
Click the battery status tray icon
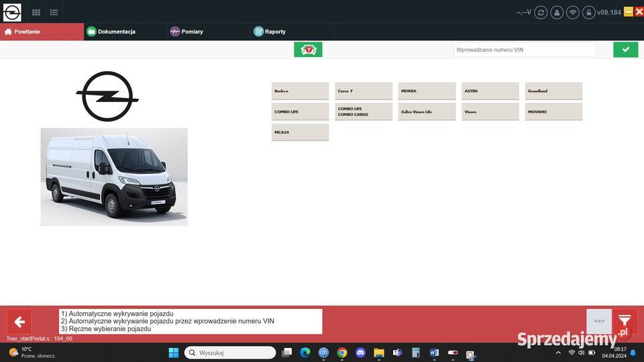[x=592, y=353]
